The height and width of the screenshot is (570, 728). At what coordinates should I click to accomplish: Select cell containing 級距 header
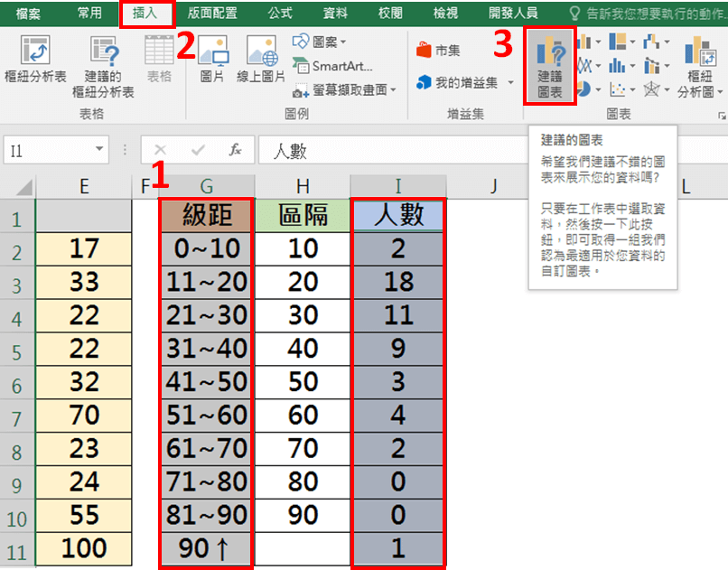click(206, 216)
